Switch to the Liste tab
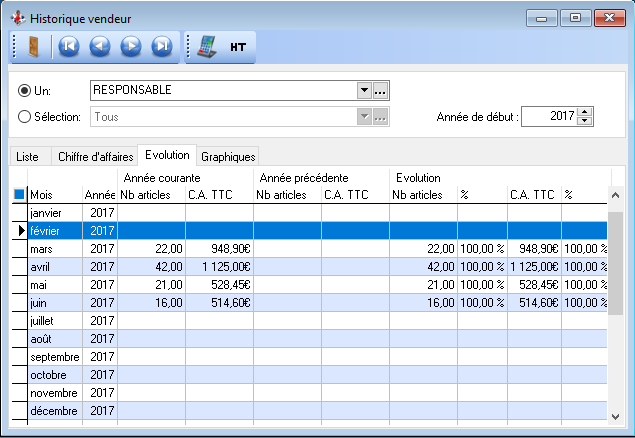 [x=27, y=156]
